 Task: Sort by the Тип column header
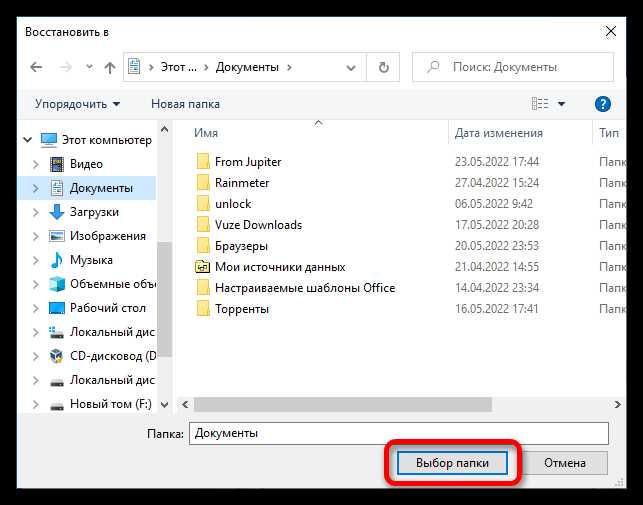pos(609,133)
